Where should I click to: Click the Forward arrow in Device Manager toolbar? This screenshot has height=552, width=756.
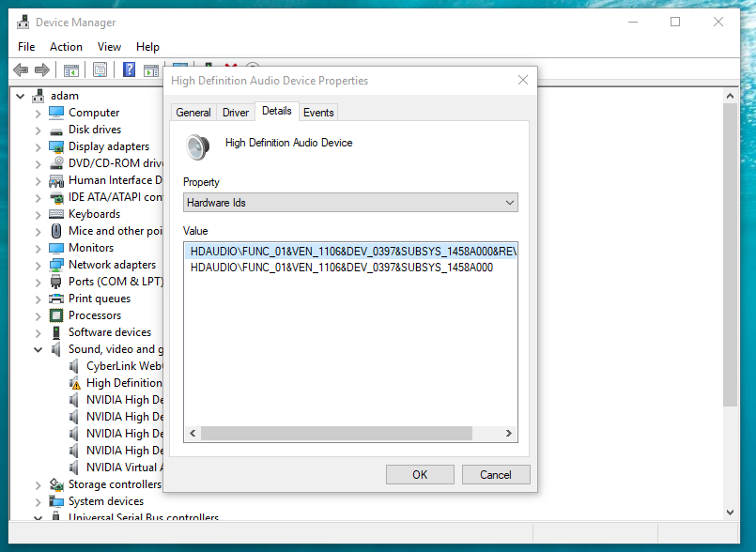(42, 70)
